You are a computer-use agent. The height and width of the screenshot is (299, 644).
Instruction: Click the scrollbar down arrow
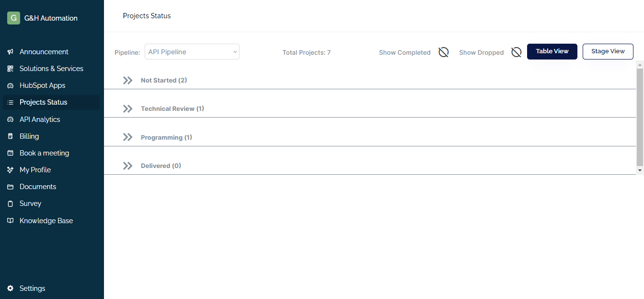coord(640,170)
